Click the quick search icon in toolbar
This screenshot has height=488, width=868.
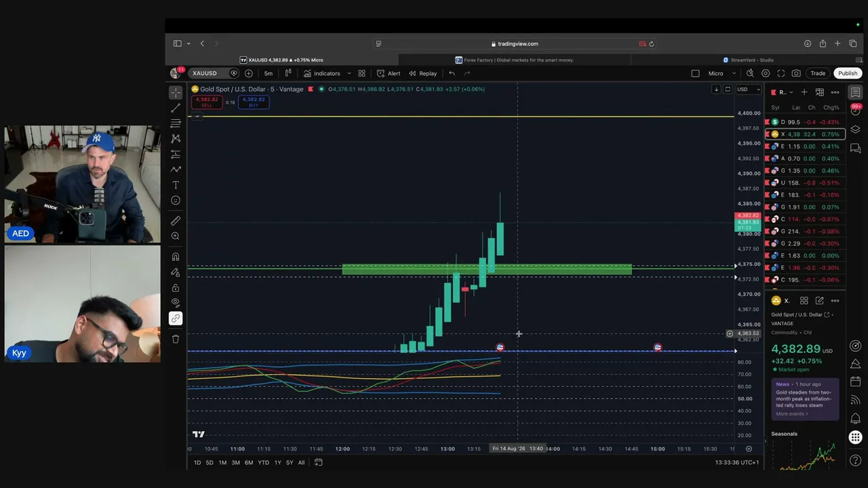point(750,73)
